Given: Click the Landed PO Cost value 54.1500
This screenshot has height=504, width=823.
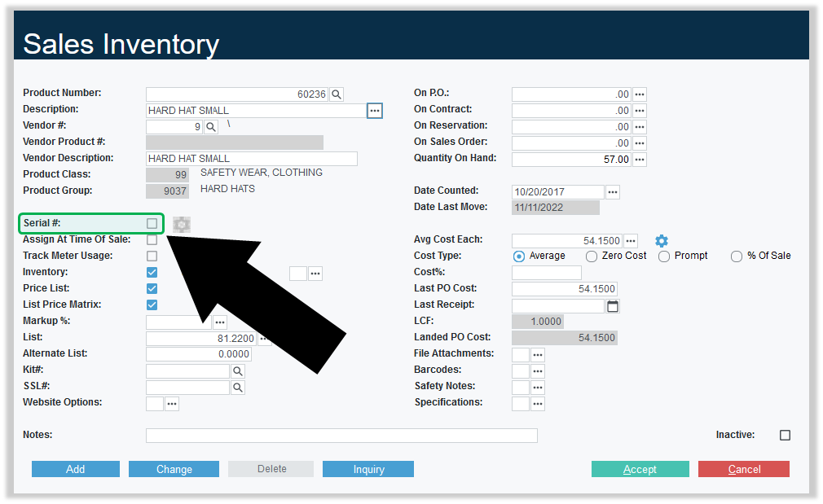Looking at the screenshot, I should pyautogui.click(x=564, y=338).
